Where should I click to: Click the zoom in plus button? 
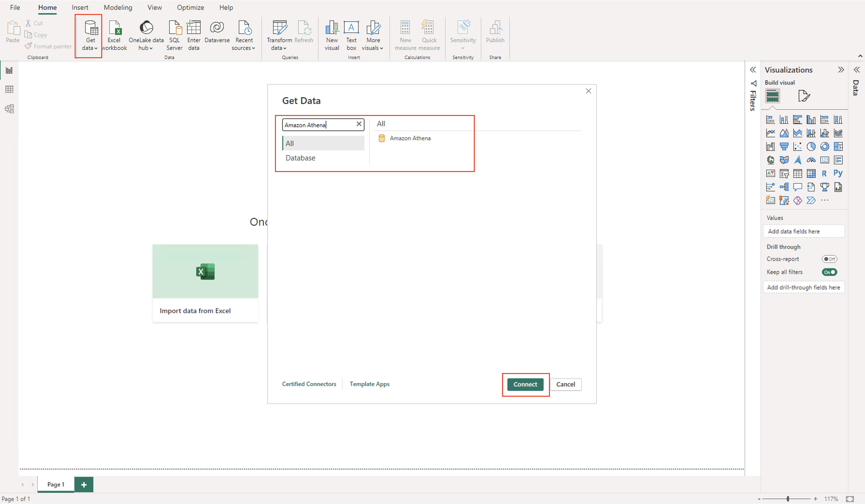pos(815,499)
